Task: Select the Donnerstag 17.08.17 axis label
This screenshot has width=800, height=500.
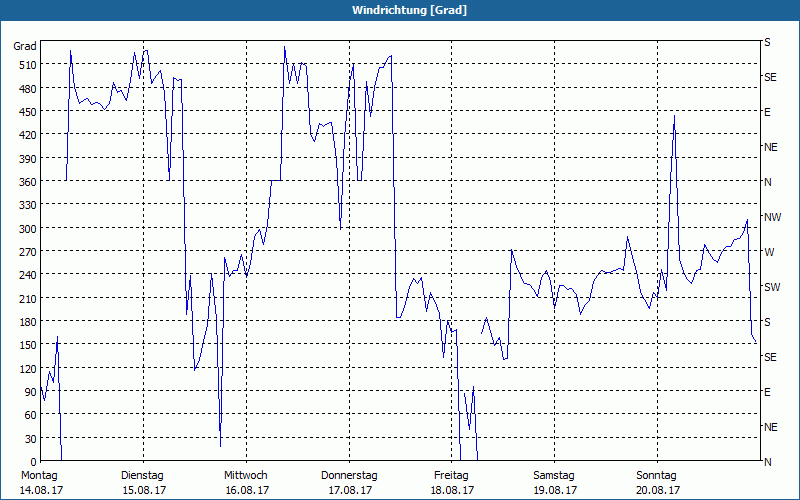Action: tap(349, 483)
